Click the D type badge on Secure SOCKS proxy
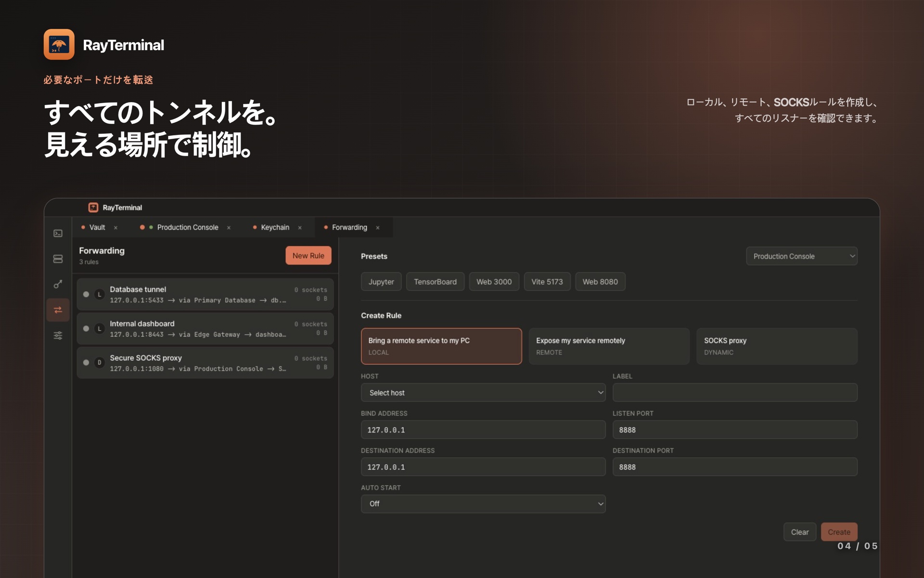The height and width of the screenshot is (578, 924). 100,363
